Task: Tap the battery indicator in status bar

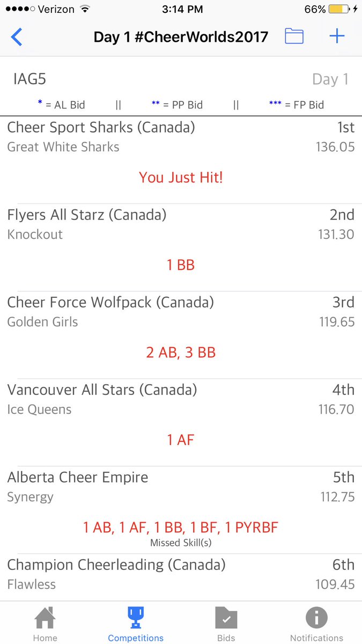Action: coord(339,9)
